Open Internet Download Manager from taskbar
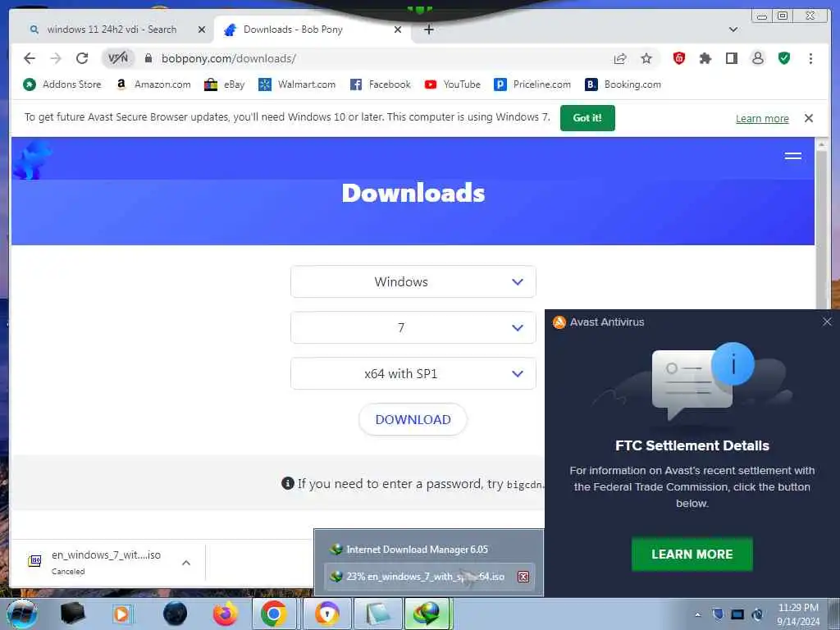This screenshot has height=630, width=840. tap(427, 614)
